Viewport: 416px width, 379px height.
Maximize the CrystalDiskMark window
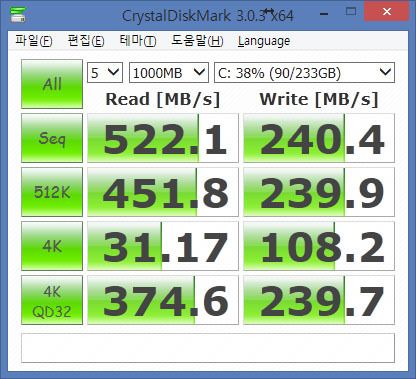pos(351,12)
